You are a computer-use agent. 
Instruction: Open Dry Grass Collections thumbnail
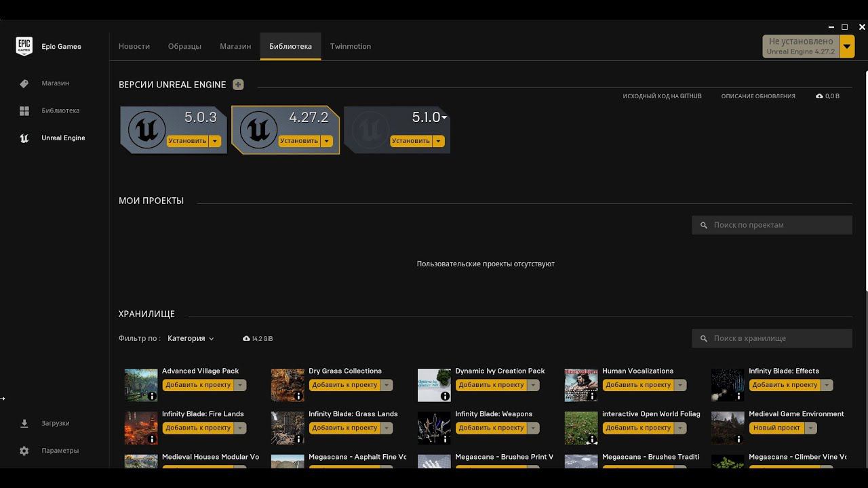click(x=288, y=385)
